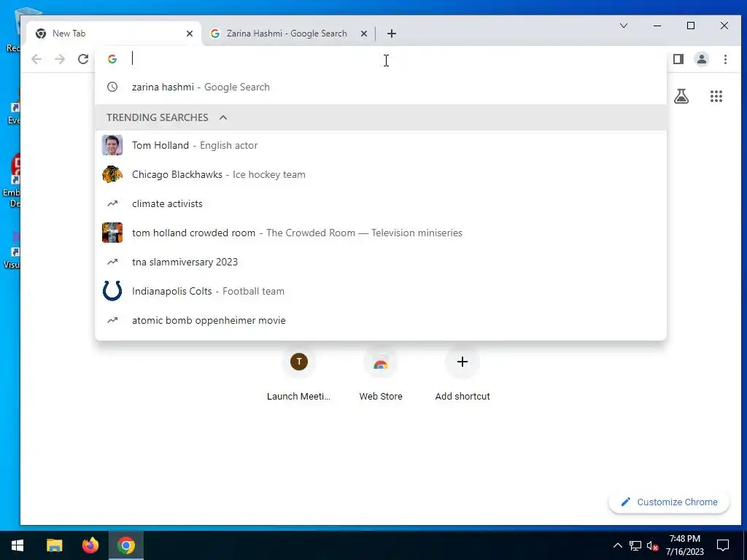Go forward using the forward arrow
Viewport: 747px width, 560px height.
pos(60,59)
